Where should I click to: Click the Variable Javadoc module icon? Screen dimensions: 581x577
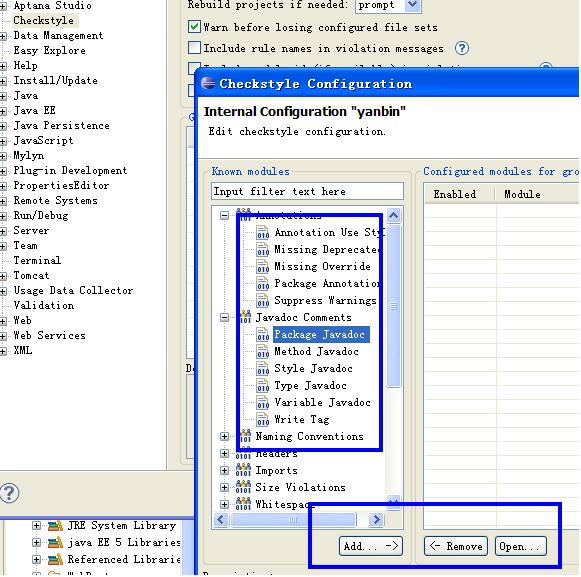coord(262,403)
